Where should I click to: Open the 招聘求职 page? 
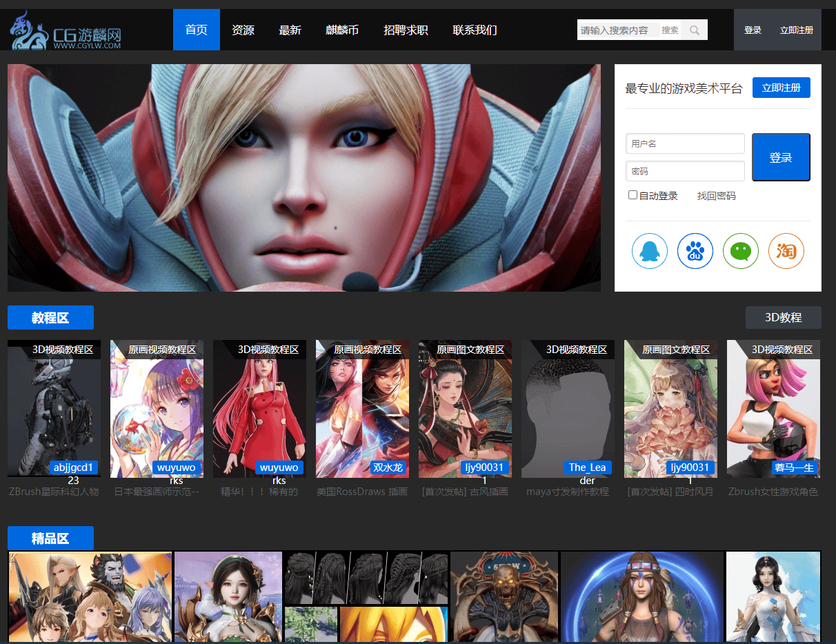pyautogui.click(x=406, y=30)
